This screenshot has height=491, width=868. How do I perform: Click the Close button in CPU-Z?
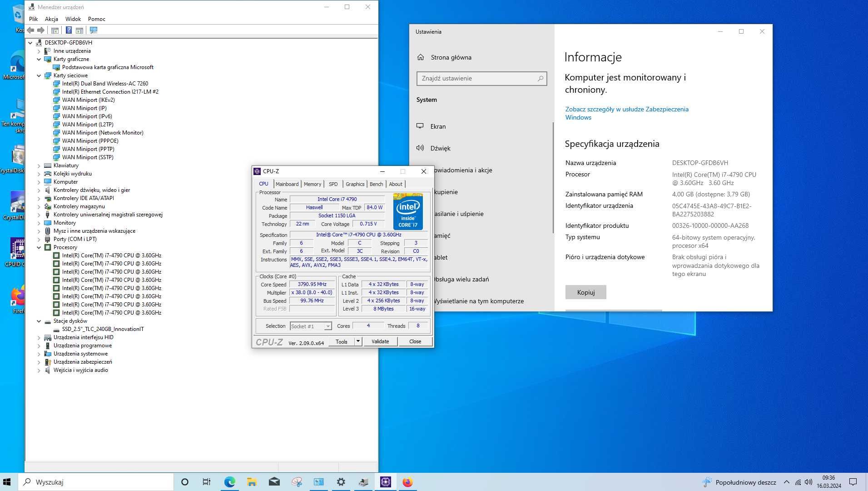[415, 341]
